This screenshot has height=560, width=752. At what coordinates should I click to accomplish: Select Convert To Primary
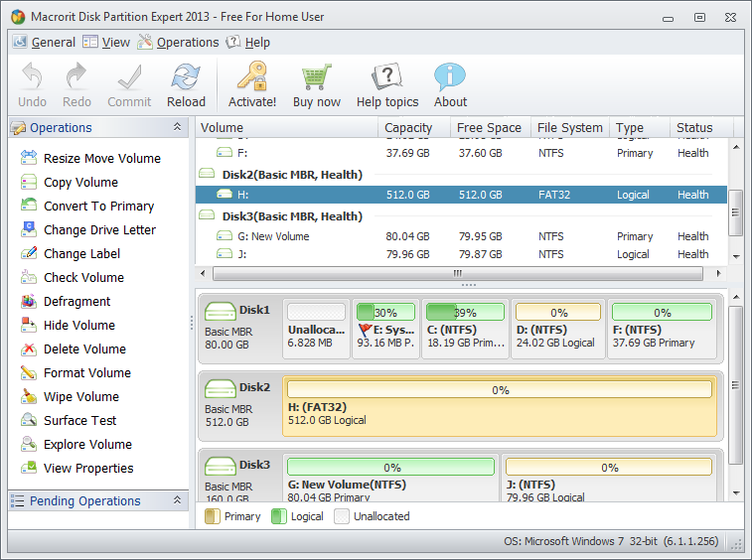pos(87,206)
